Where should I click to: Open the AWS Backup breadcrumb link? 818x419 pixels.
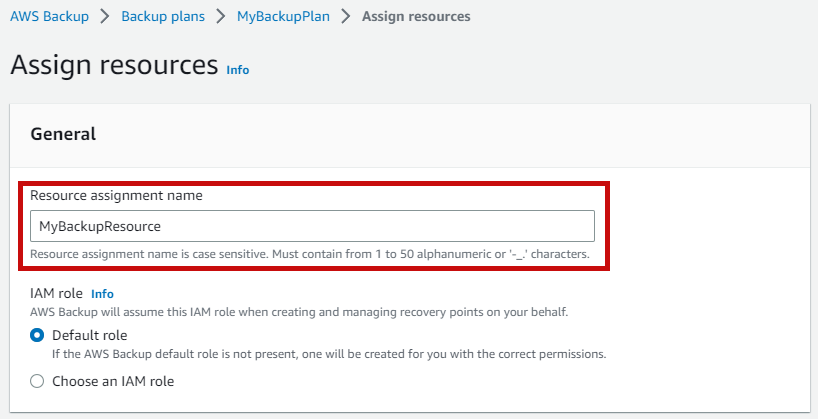click(50, 16)
